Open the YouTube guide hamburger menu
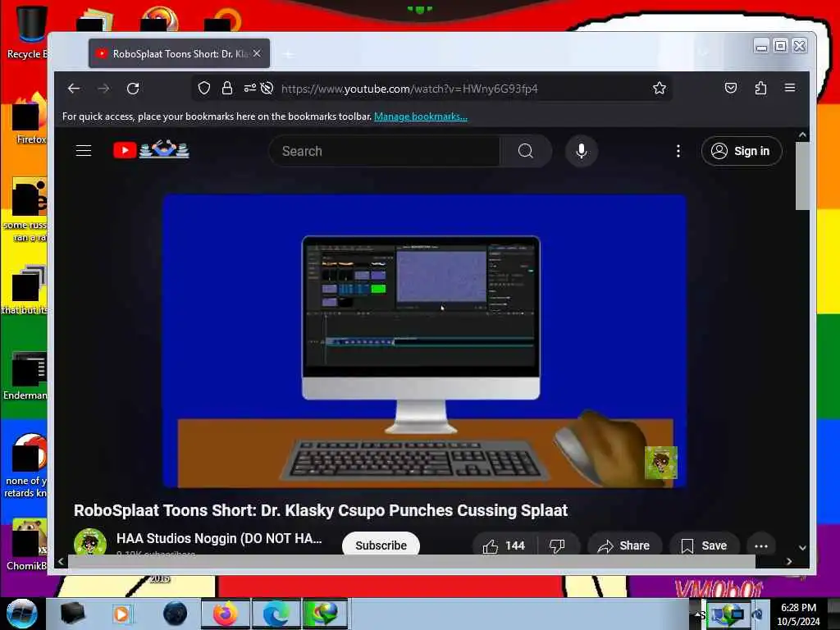This screenshot has width=840, height=630. (84, 151)
